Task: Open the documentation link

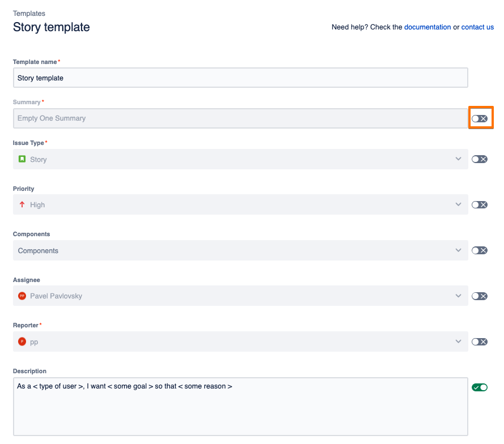Action: [x=428, y=27]
